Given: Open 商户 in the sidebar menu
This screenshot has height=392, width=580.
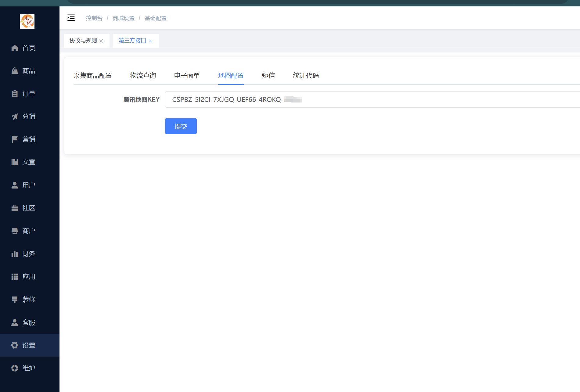Looking at the screenshot, I should click(x=30, y=231).
